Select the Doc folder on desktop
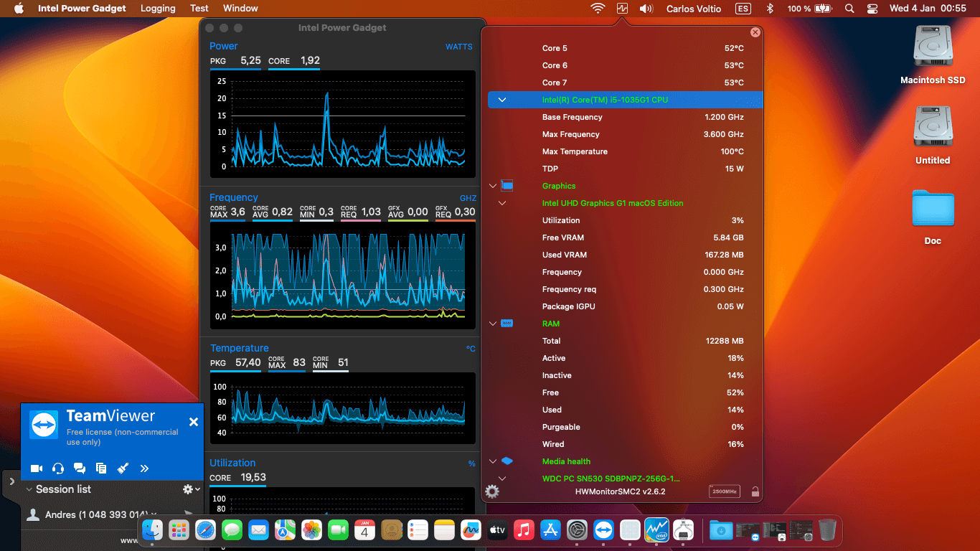The width and height of the screenshot is (980, 551). (933, 217)
